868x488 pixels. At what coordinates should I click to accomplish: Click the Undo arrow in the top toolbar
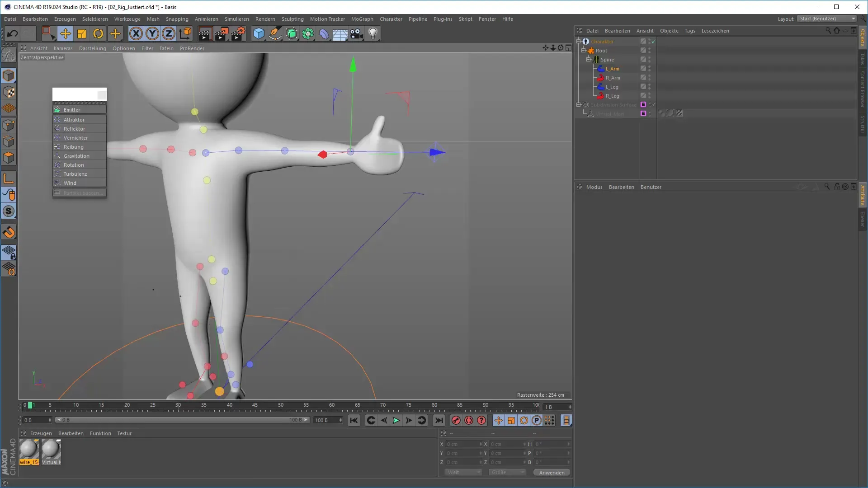tap(13, 33)
